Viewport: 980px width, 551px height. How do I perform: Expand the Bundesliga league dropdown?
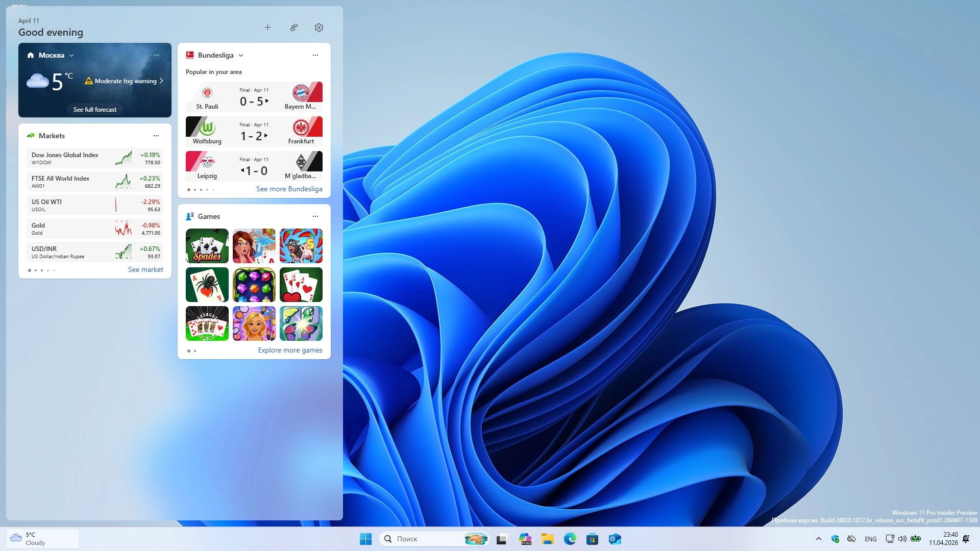pyautogui.click(x=241, y=55)
